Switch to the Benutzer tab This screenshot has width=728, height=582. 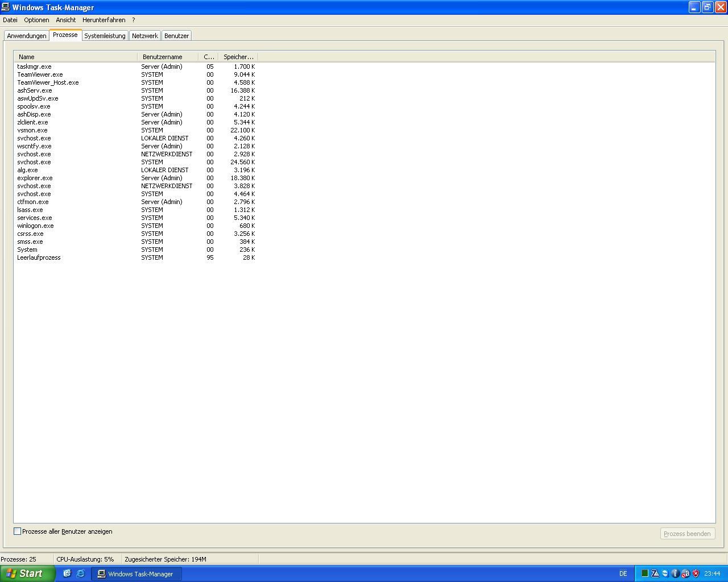[x=176, y=36]
